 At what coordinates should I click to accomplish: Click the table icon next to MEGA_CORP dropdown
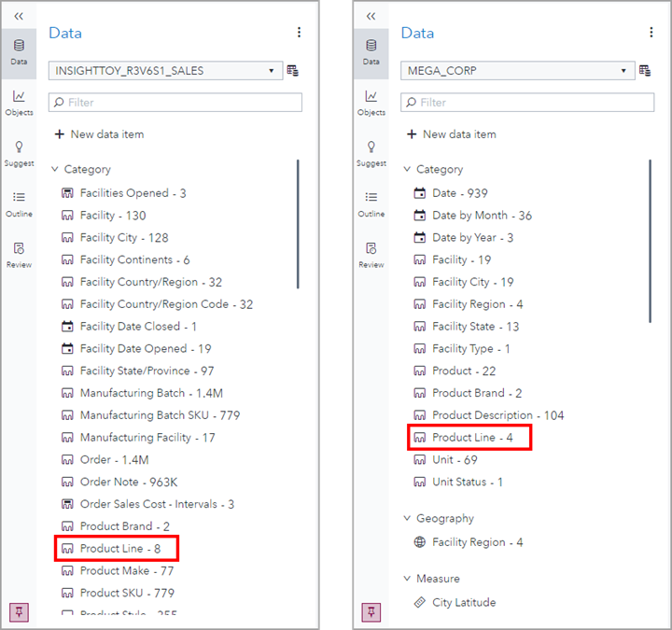click(645, 70)
